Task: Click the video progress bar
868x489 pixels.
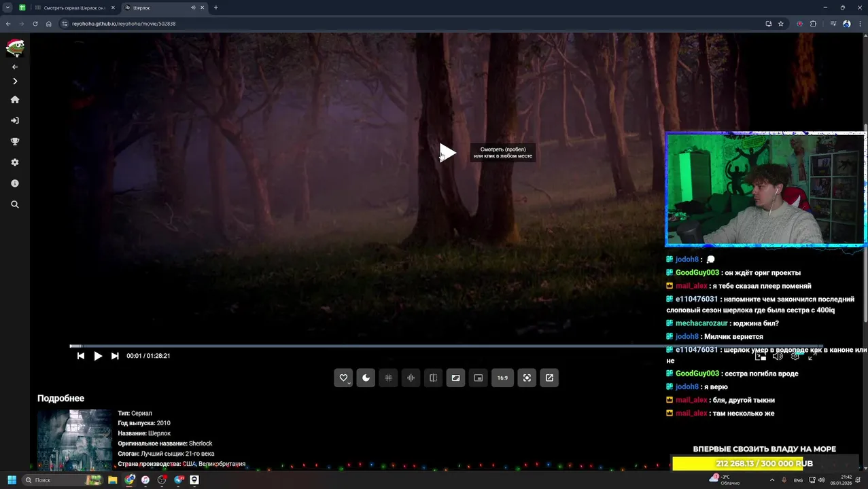Action: coord(446,346)
